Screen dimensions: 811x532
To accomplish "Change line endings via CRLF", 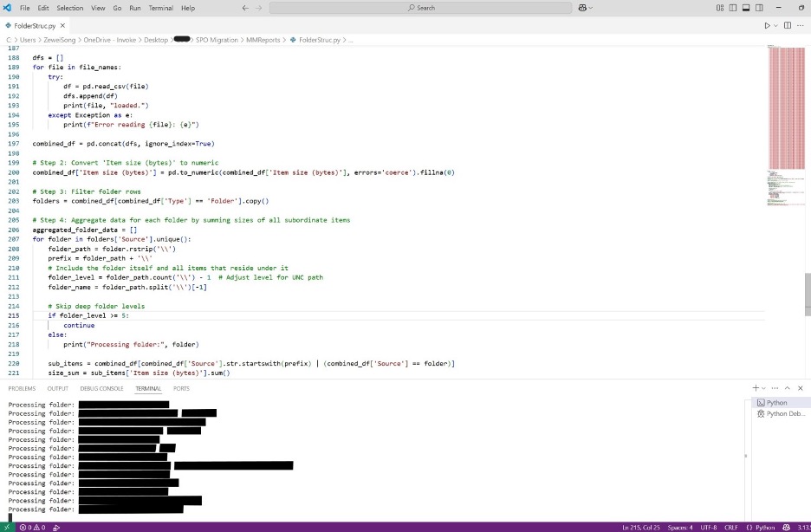I will pyautogui.click(x=731, y=528).
